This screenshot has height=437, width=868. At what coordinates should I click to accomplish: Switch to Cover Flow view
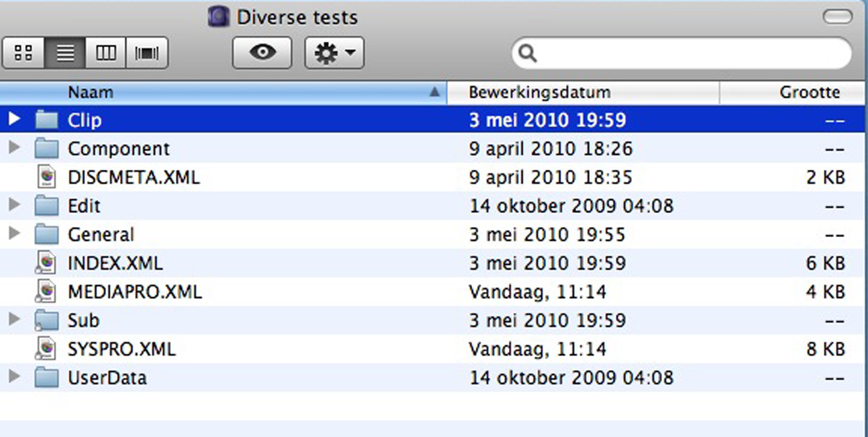(x=147, y=53)
